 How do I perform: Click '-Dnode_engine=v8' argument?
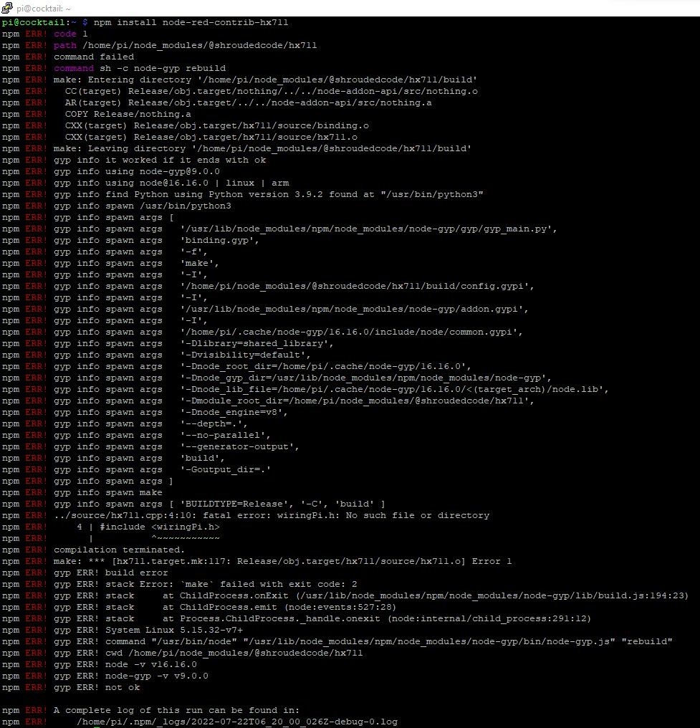(234, 412)
